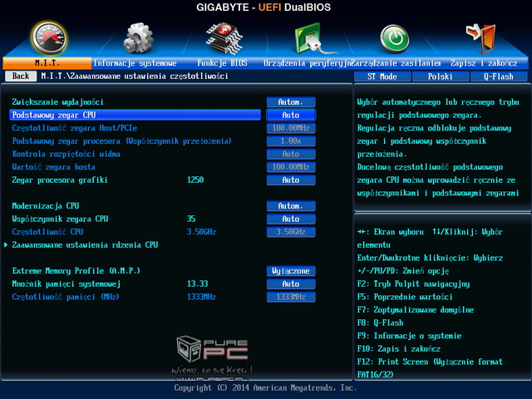Open Podstawowy zegar CPU Auto dropdown

click(x=291, y=115)
